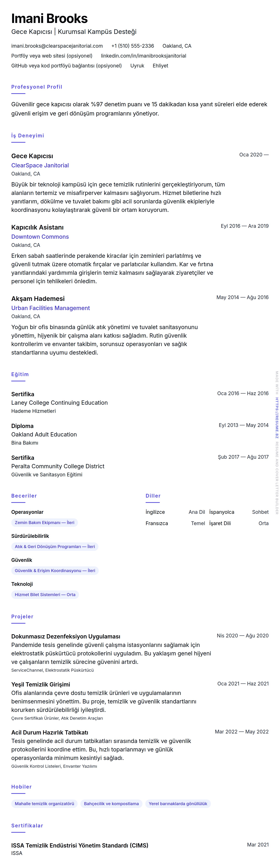
Task: Select the Güvenlik & Erişim Koordinasyonu tag
Action: (55, 570)
